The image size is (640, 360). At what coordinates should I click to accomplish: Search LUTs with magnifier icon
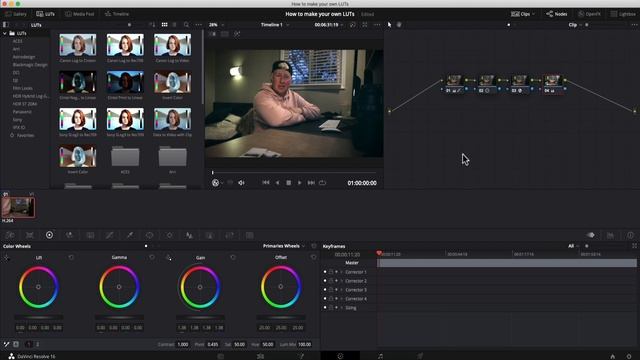[x=186, y=24]
